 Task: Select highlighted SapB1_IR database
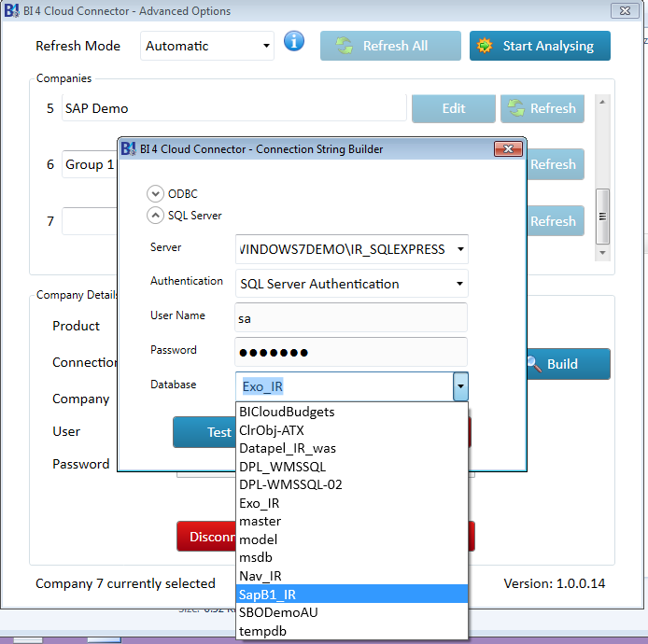tap(352, 594)
